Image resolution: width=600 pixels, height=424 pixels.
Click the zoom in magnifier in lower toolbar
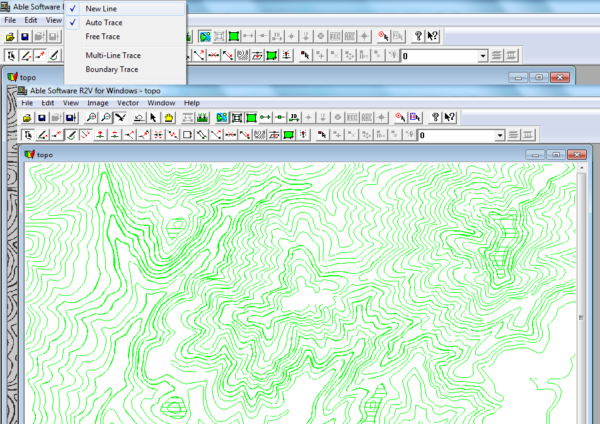[91, 118]
